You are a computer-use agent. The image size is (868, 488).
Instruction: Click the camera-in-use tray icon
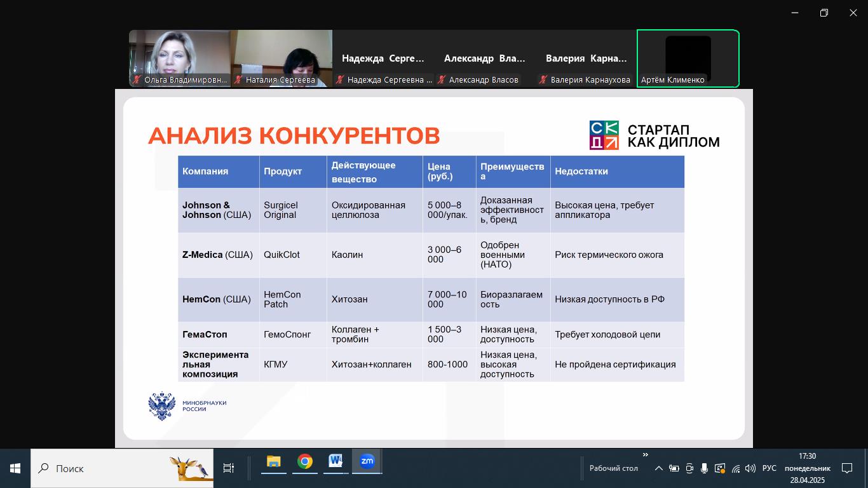click(x=689, y=468)
